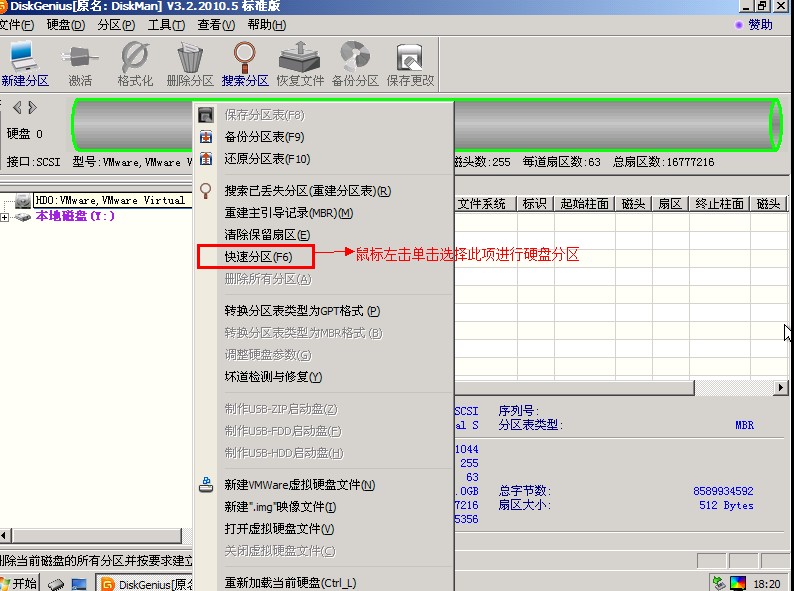Click the drive quick-launch icon in taskbar
This screenshot has height=591, width=794.
tap(57, 584)
